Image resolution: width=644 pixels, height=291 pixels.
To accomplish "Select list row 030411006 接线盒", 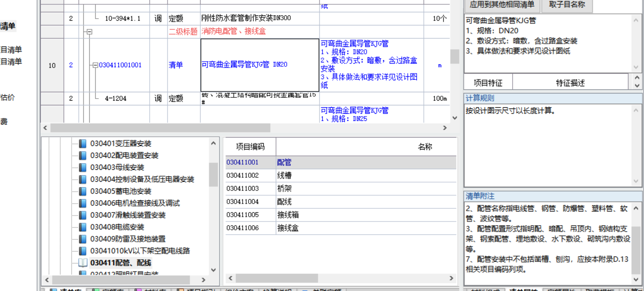I will coord(341,228).
